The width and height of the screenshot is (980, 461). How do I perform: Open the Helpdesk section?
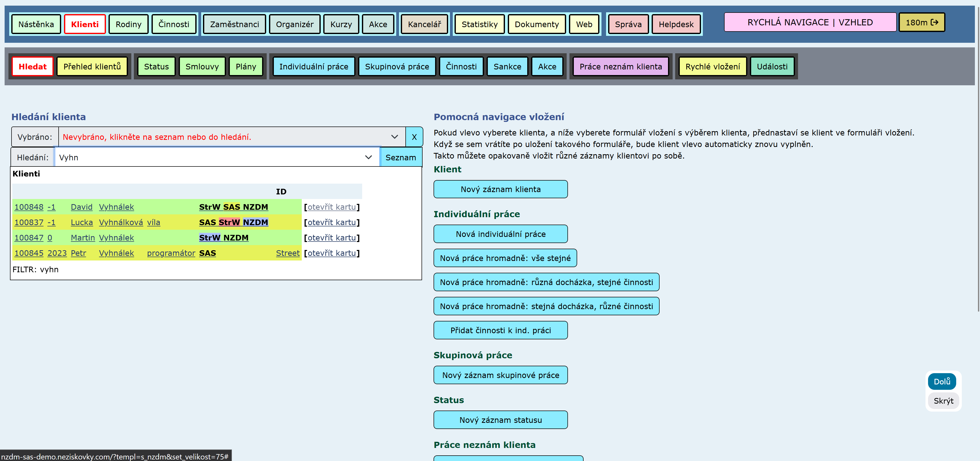(x=676, y=24)
